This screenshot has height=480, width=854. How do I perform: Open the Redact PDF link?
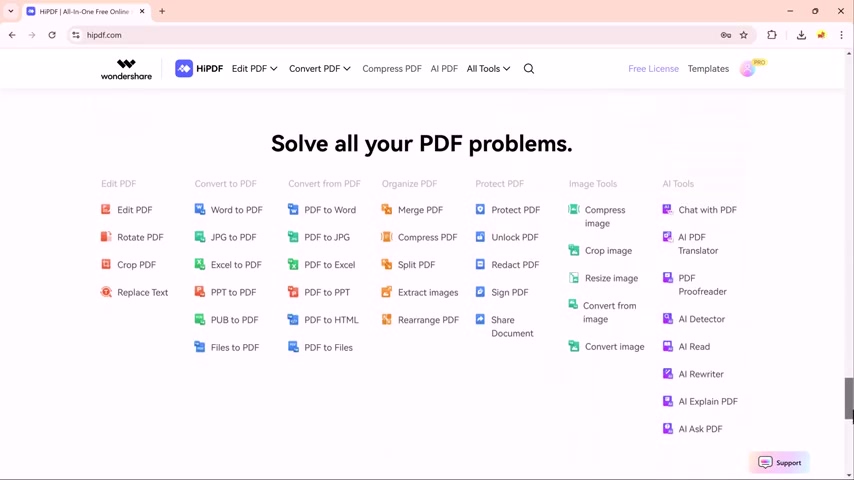[507, 265]
